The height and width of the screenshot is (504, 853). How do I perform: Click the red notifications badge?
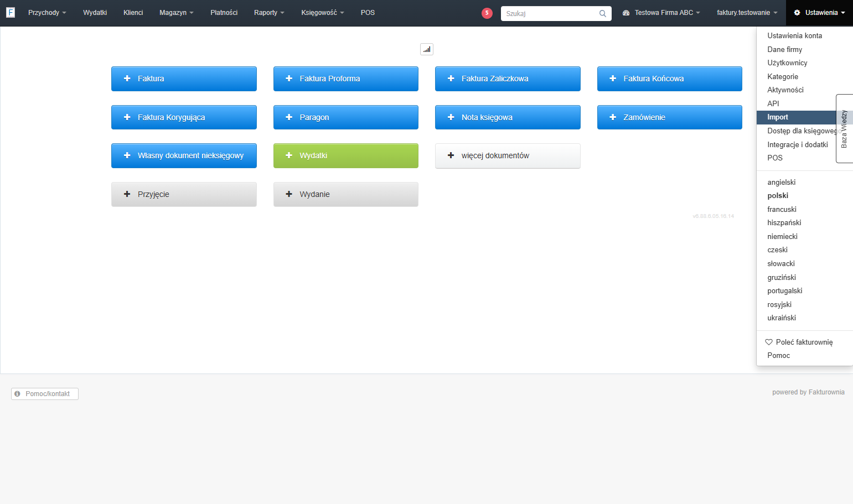coord(487,13)
